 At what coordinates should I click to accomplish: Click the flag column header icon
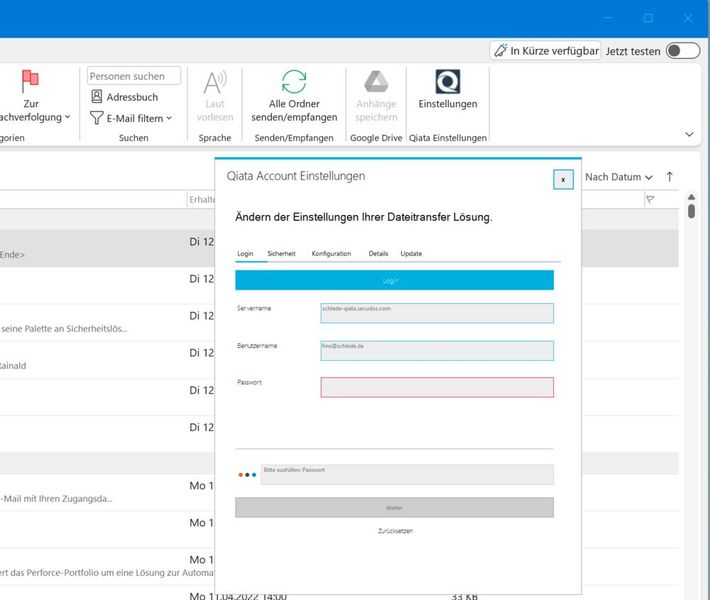pyautogui.click(x=650, y=199)
